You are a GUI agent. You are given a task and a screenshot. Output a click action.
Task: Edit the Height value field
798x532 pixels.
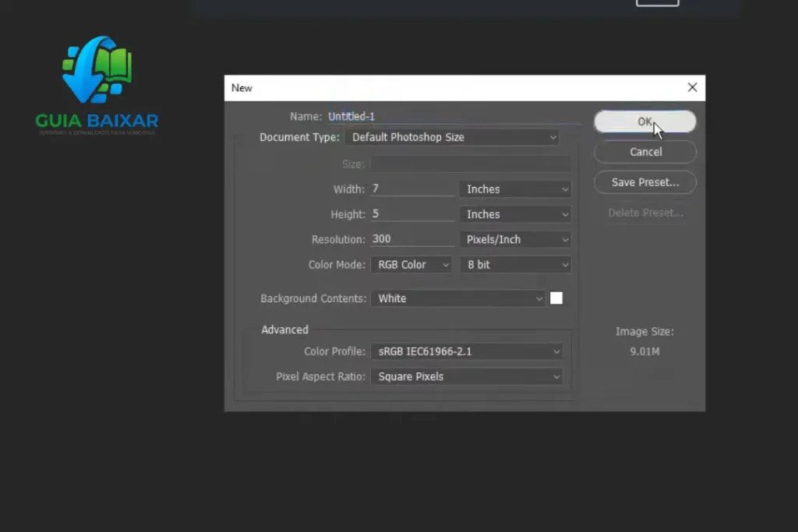pos(412,213)
